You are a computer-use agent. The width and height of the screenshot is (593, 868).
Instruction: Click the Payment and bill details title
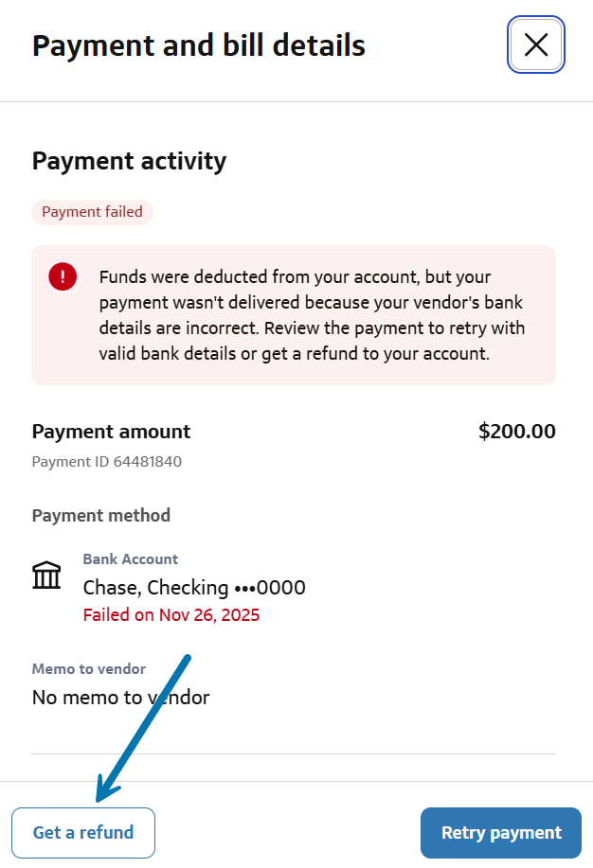[x=199, y=45]
